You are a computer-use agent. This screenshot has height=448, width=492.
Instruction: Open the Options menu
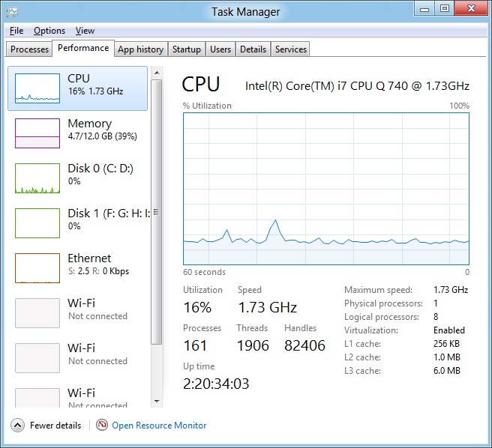point(49,31)
